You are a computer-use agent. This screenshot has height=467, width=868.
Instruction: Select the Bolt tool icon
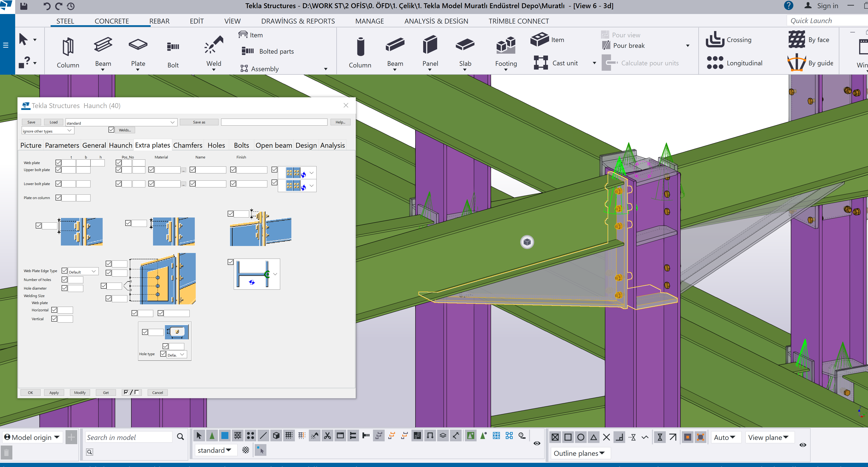(x=173, y=46)
